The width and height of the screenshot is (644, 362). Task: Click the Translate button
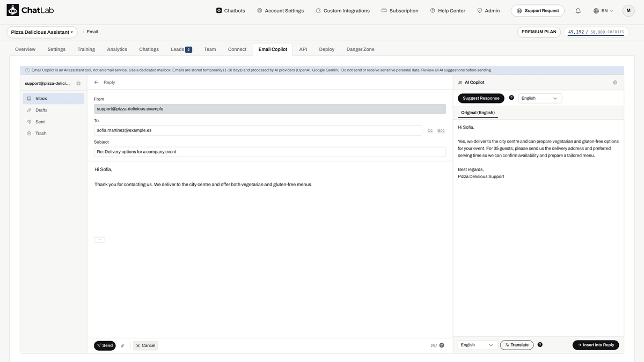[x=517, y=345]
